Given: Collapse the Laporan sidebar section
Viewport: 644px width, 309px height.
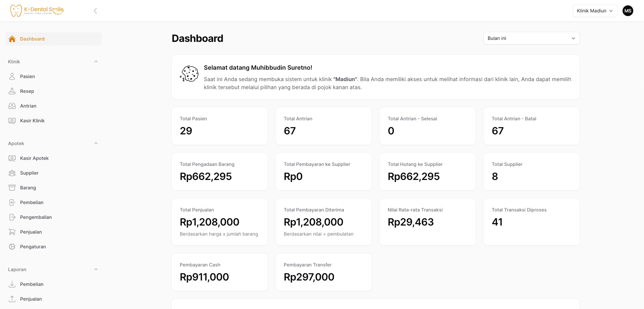Looking at the screenshot, I should pos(96,269).
